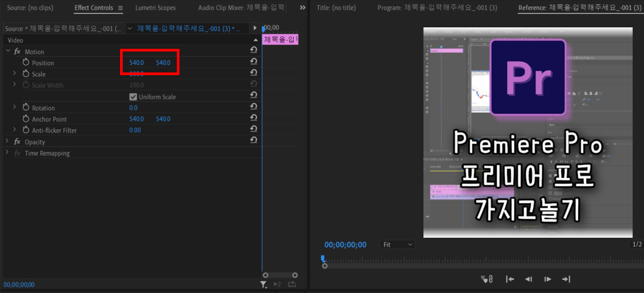The image size is (644, 293).
Task: Show hidden panel tabs with overflow arrows
Action: click(303, 8)
